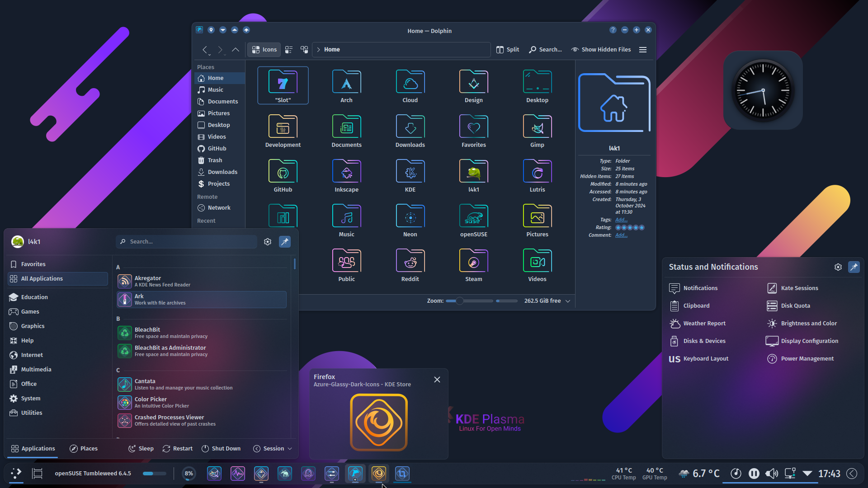Open Clipboard in Status and Notifications
This screenshot has height=488, width=868.
[690, 306]
